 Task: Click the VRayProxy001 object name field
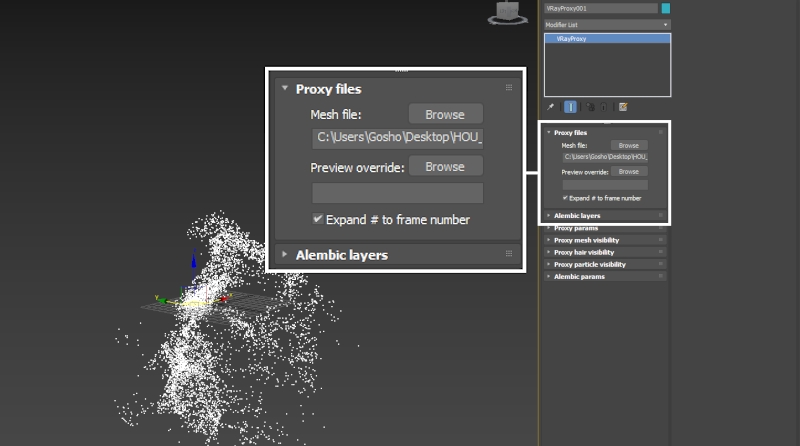tap(600, 8)
